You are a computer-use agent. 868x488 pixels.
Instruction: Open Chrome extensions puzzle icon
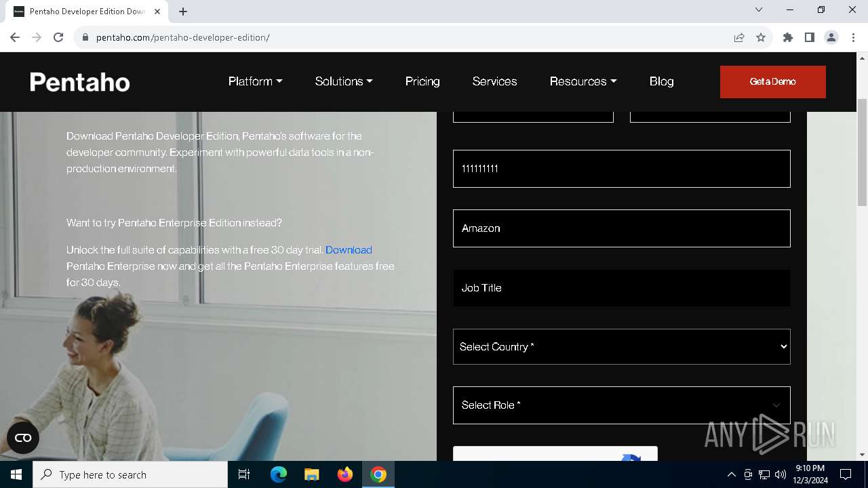788,37
